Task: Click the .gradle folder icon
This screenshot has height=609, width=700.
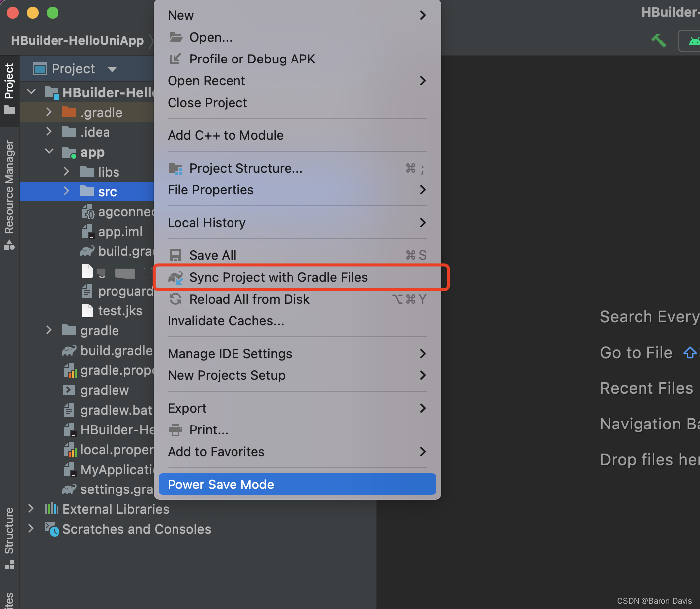Action: coord(69,112)
